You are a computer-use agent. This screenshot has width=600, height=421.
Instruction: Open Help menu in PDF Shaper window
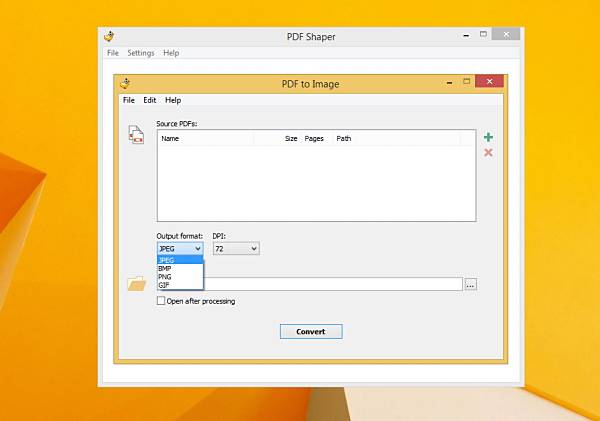point(171,53)
